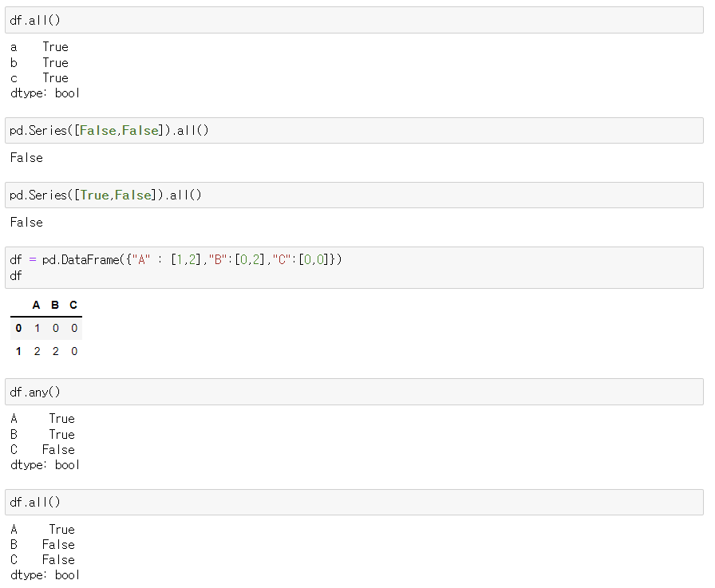The width and height of the screenshot is (715, 588).
Task: Click the 'b True' output line
Action: [x=39, y=62]
